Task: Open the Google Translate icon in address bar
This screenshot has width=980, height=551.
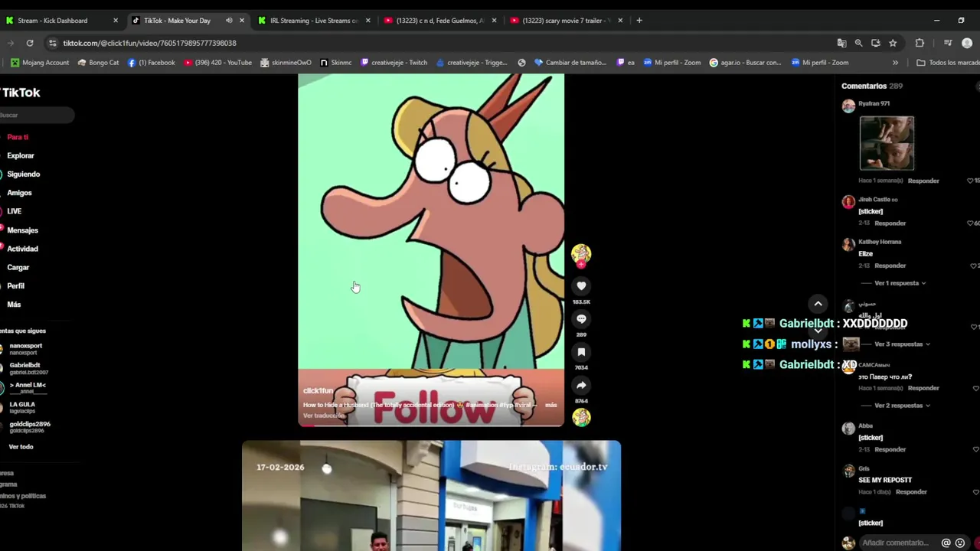Action: point(841,43)
